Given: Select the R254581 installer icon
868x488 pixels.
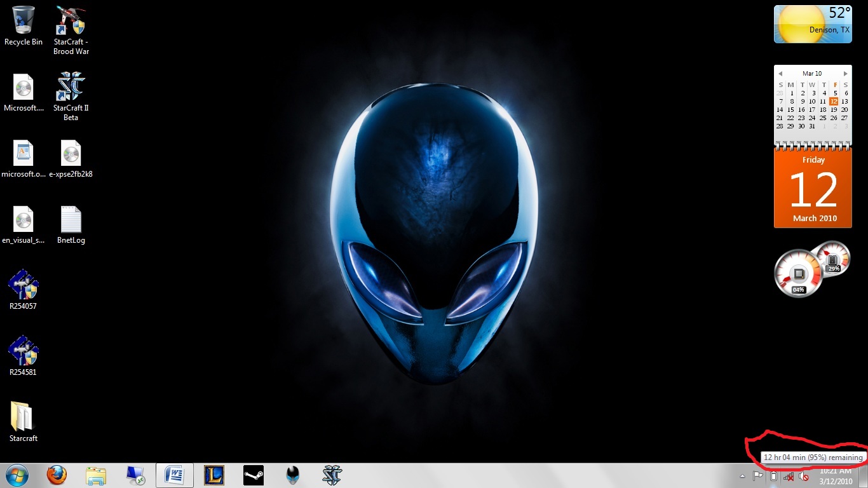Looking at the screenshot, I should tap(24, 356).
